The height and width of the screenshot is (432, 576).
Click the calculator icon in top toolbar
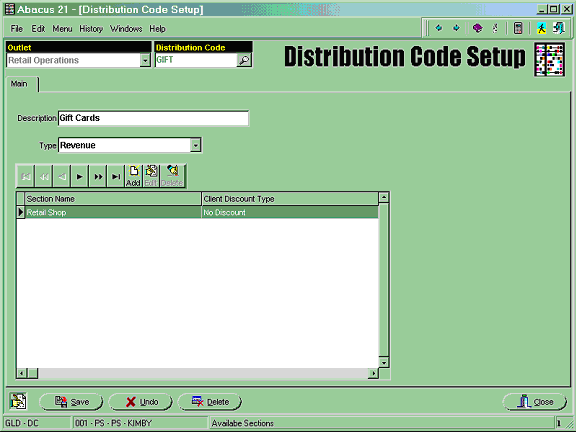[518, 28]
